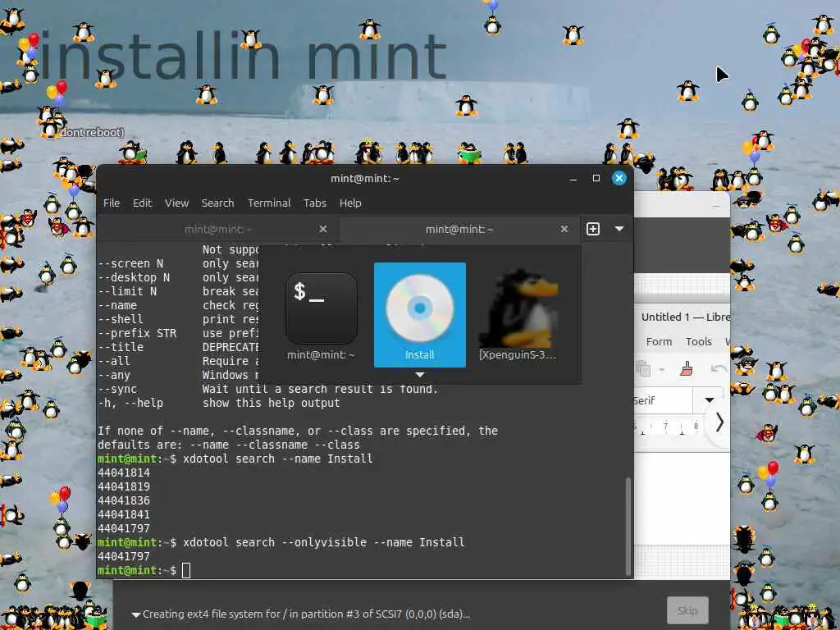Click the '--limit N' option in help output

127,291
